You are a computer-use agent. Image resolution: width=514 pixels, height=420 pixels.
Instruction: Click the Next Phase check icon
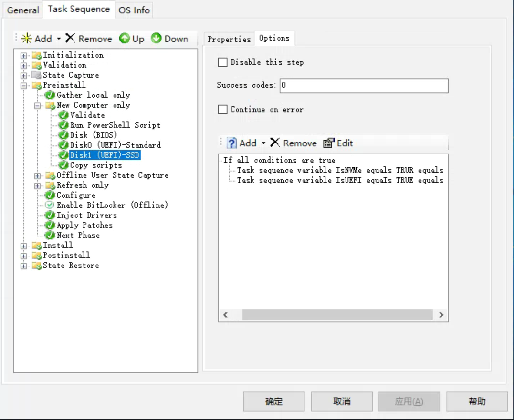coord(50,236)
